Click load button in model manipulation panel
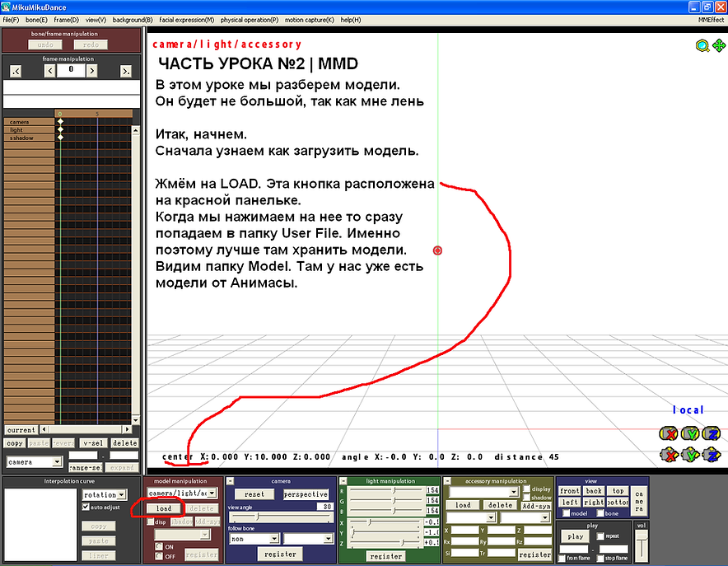This screenshot has height=566, width=728. [163, 508]
